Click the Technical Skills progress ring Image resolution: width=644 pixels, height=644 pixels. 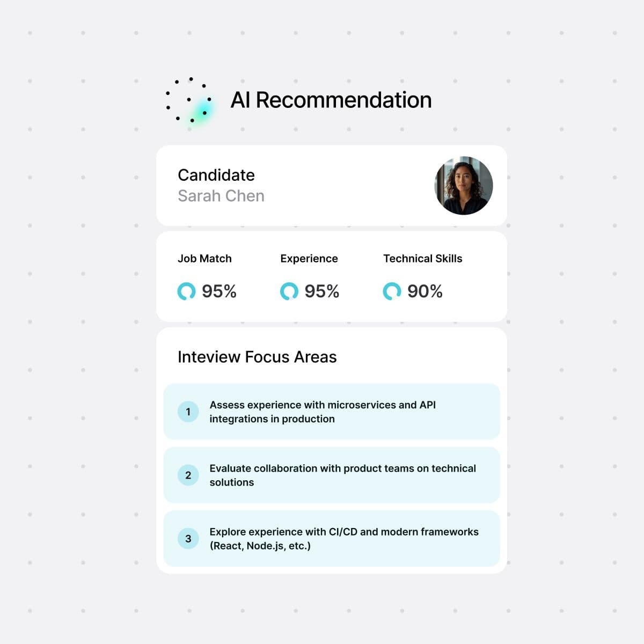tap(392, 291)
